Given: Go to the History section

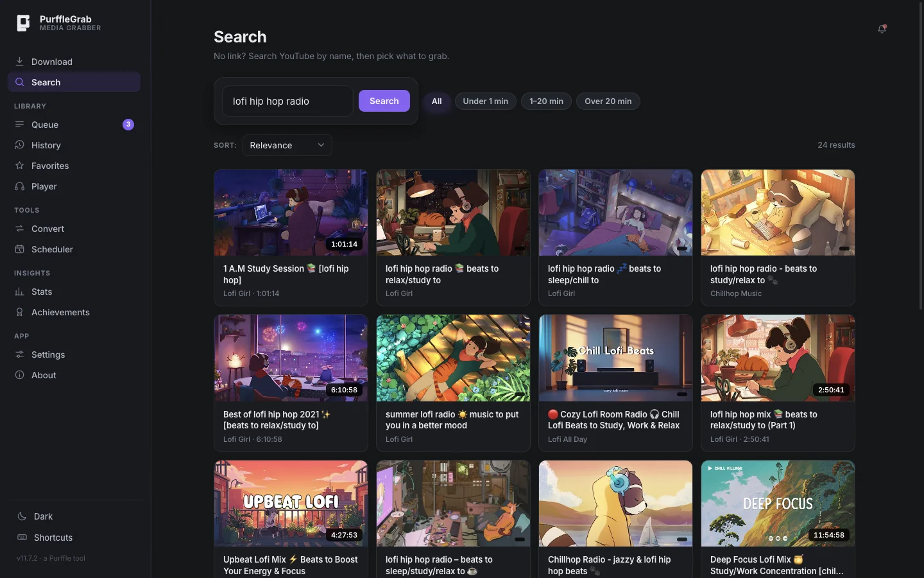Looking at the screenshot, I should (74, 145).
